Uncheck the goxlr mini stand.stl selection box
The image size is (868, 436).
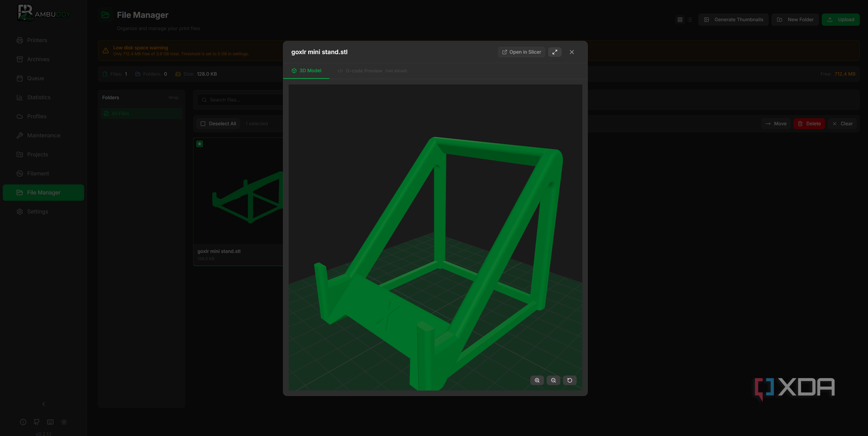coord(199,144)
